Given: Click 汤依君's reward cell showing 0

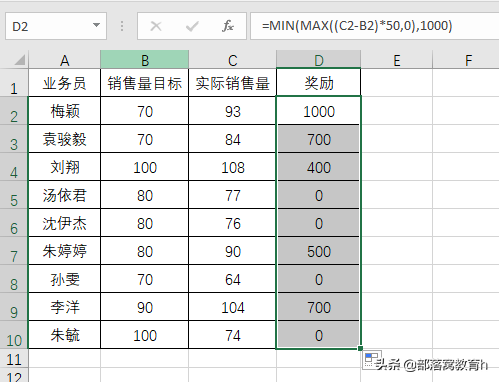Looking at the screenshot, I should 318,195.
